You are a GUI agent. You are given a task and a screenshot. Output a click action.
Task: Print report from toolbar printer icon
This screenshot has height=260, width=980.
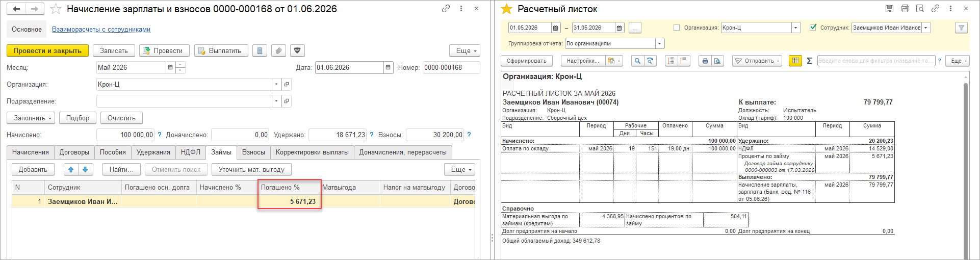click(x=705, y=61)
